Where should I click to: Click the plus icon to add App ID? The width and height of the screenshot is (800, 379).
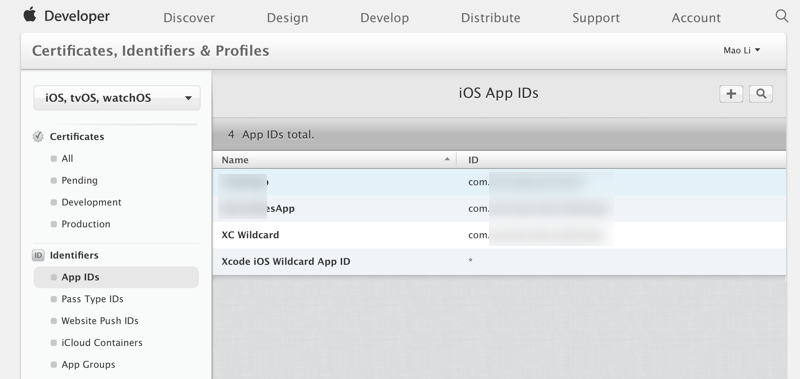(x=731, y=94)
